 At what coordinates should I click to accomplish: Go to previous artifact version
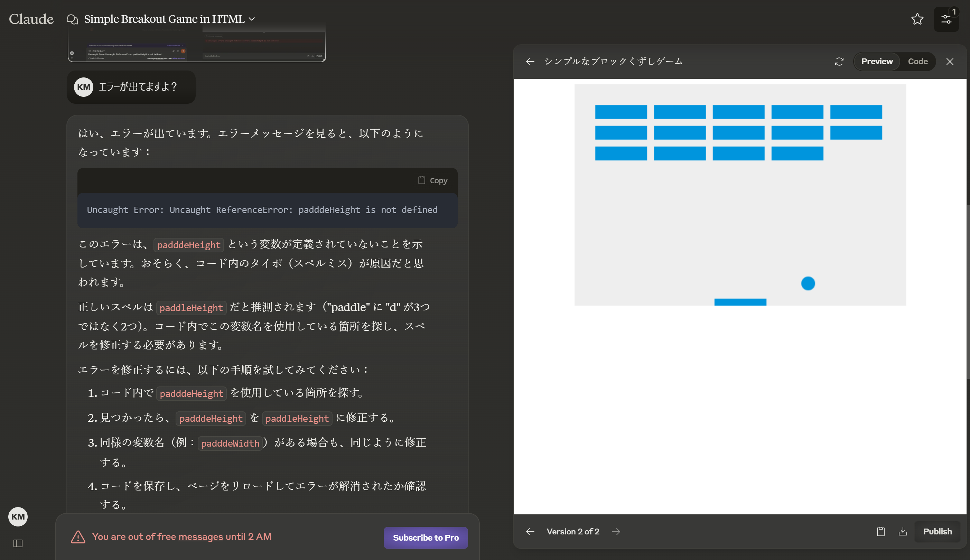coord(530,532)
